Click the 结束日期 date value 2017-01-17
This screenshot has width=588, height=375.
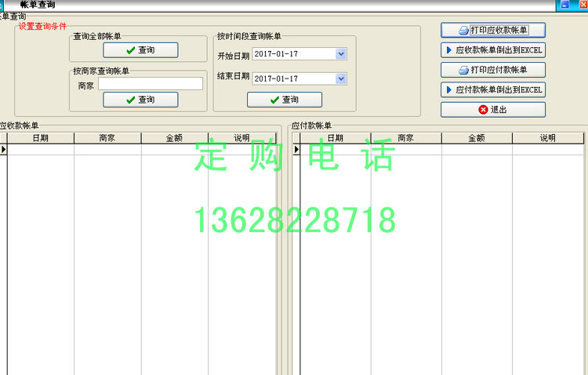276,78
